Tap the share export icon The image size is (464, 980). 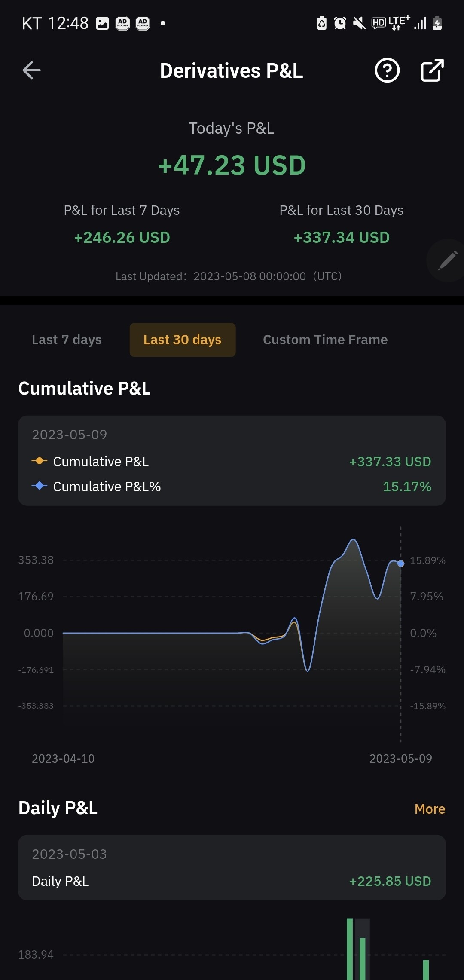[432, 70]
